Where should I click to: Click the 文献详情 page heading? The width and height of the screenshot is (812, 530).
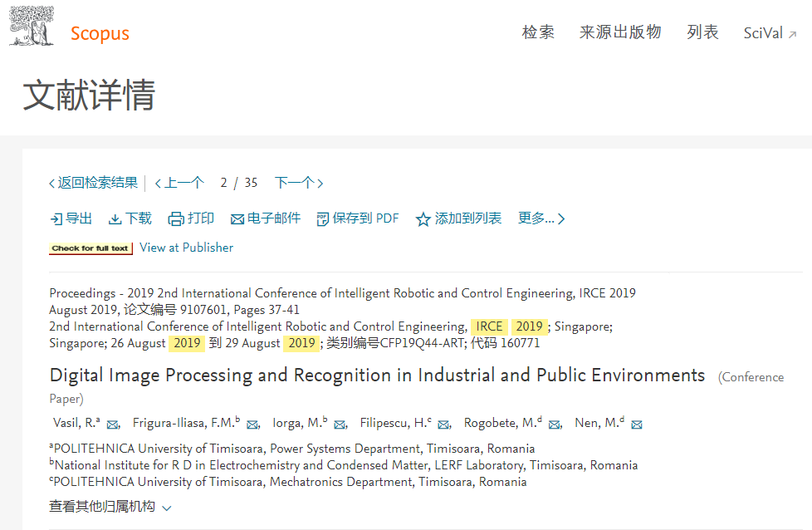[89, 95]
